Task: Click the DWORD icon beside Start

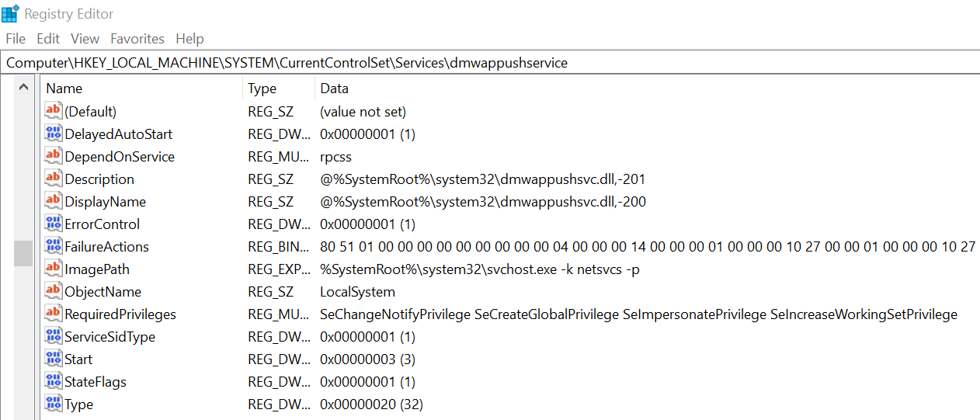Action: click(54, 359)
